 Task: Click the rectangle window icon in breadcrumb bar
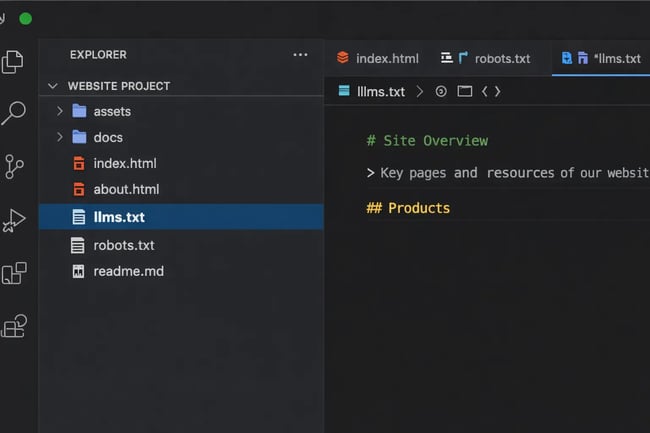465,91
